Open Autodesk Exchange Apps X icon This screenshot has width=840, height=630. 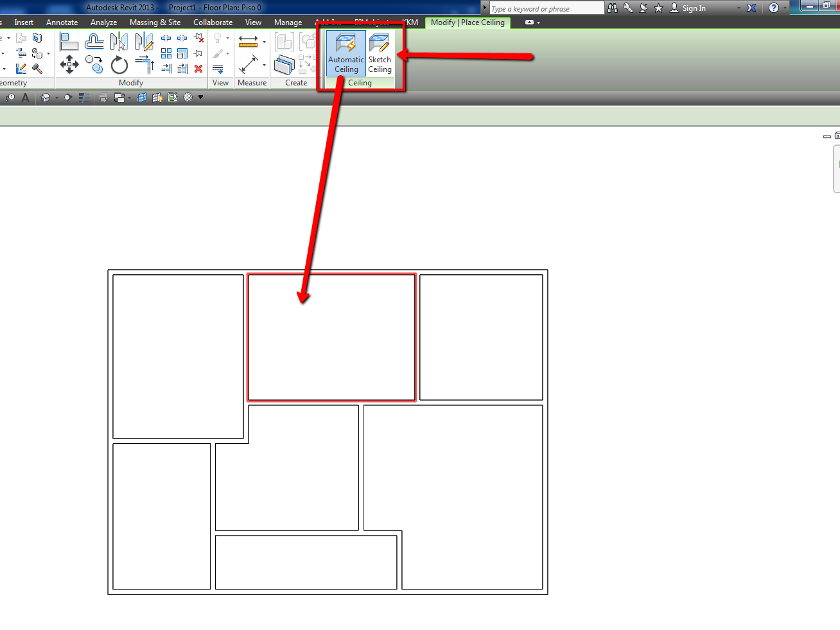[751, 8]
